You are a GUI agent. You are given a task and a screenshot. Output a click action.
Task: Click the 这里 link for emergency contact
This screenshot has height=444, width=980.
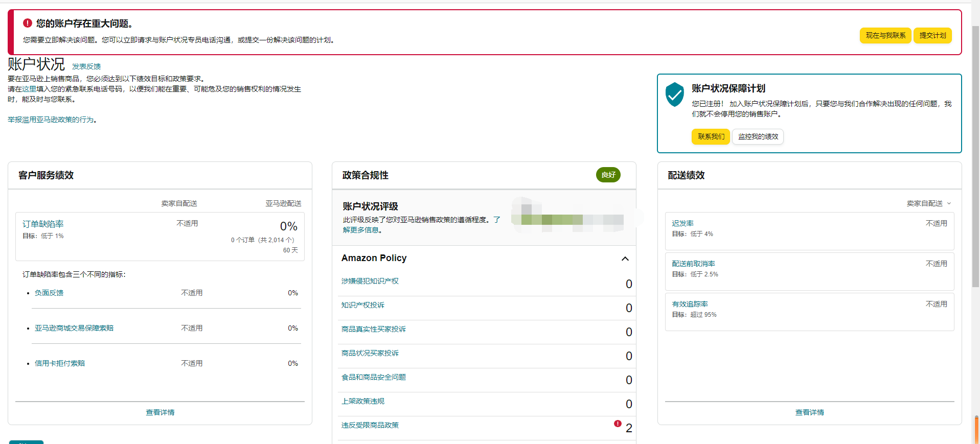click(29, 89)
